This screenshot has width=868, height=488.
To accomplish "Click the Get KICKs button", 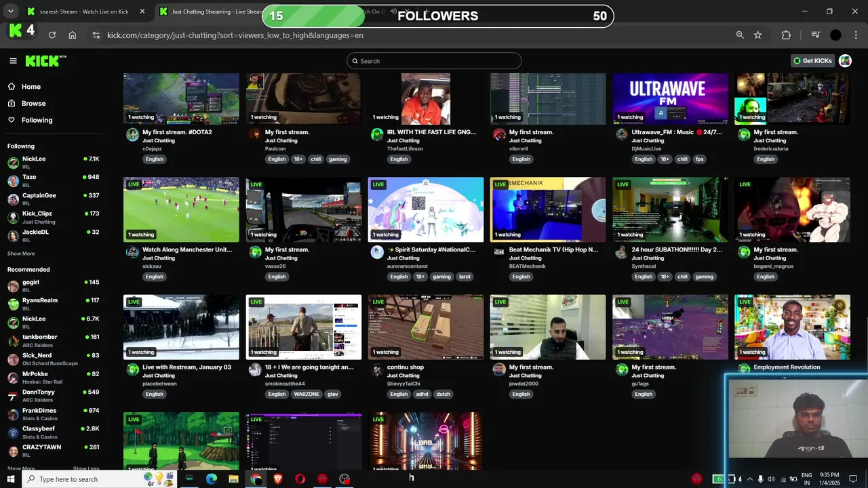I will click(x=812, y=61).
